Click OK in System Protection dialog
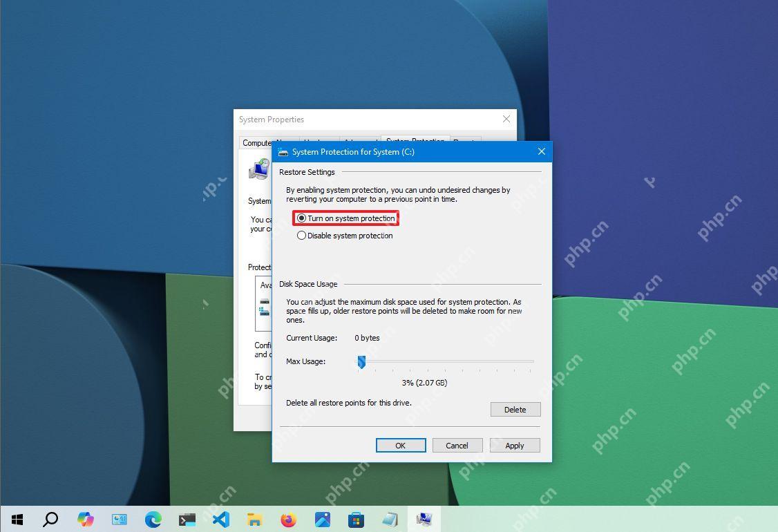Viewport: 778px width, 532px height. point(401,446)
